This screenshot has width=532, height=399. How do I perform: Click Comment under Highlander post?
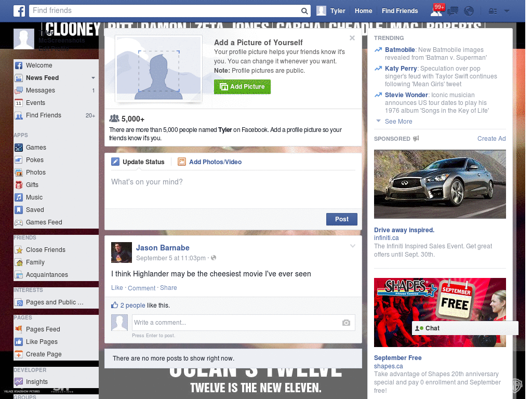(141, 288)
